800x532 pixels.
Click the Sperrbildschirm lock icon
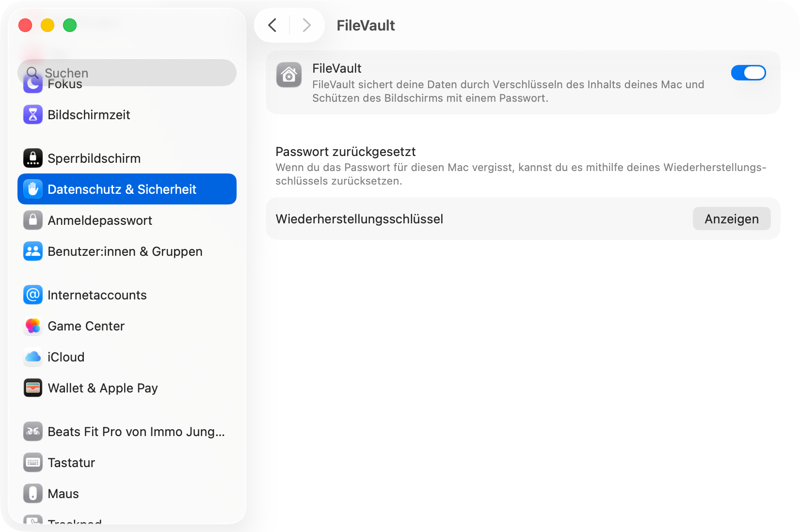click(33, 158)
